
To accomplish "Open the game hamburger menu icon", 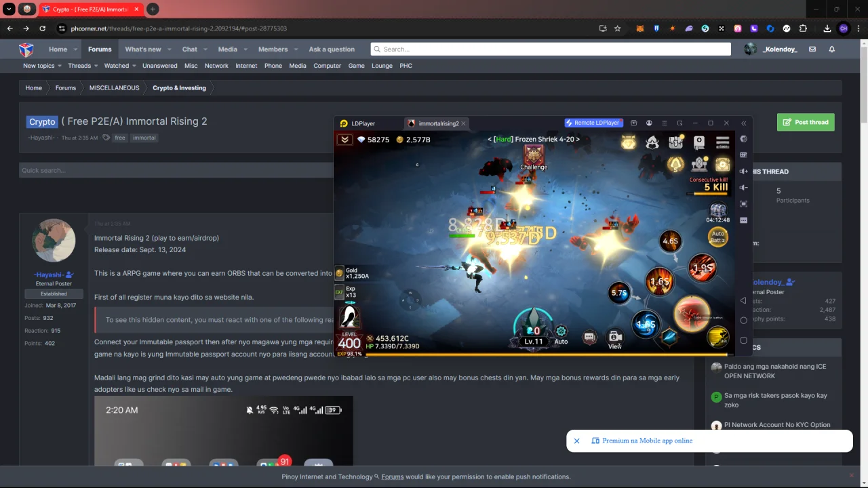I will tap(723, 142).
